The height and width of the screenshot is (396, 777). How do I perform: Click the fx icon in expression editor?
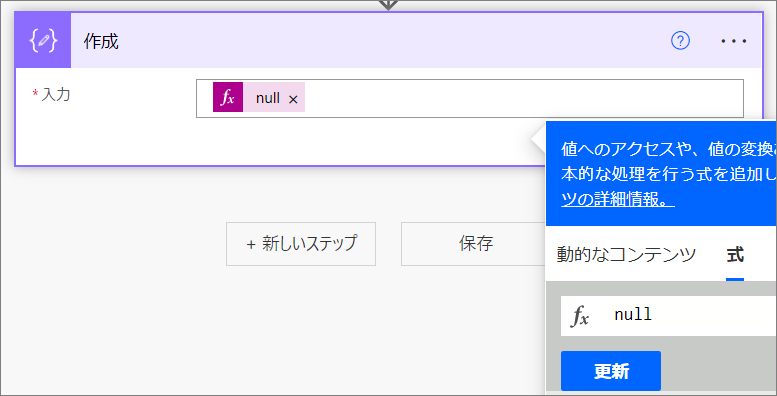click(x=580, y=316)
